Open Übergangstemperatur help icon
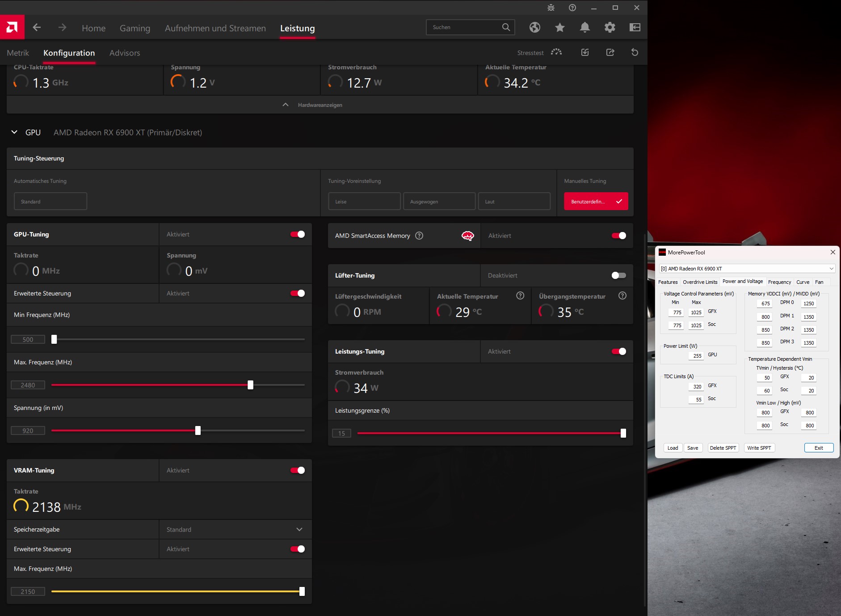This screenshot has height=616, width=841. [622, 295]
